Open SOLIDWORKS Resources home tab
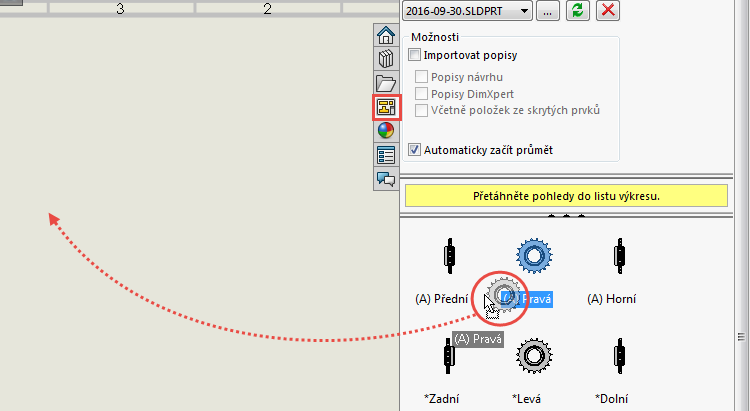 pyautogui.click(x=386, y=35)
